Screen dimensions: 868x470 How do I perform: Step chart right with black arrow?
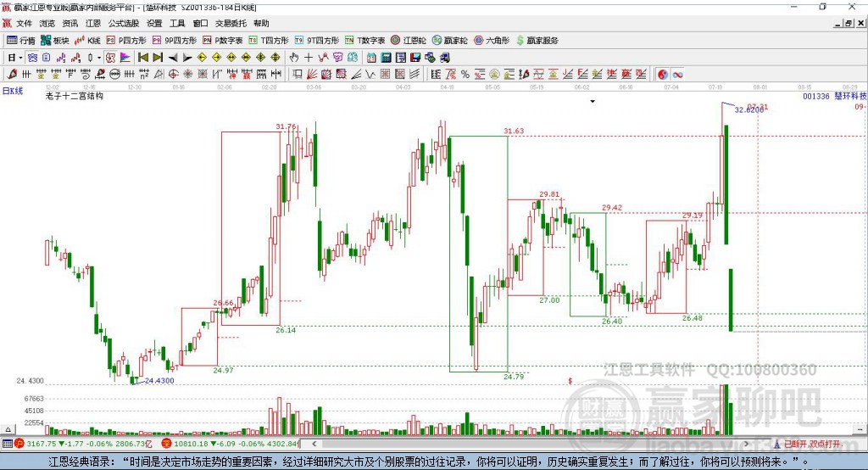click(x=187, y=57)
